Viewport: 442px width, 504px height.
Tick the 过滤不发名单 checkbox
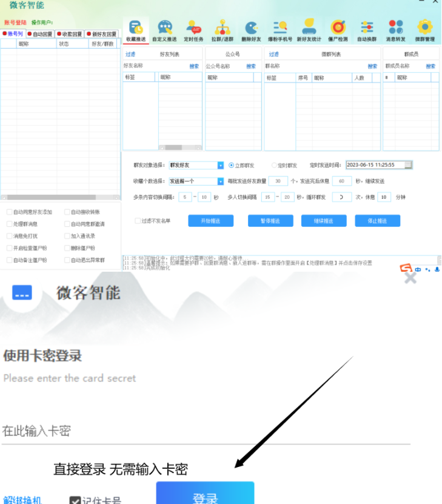click(x=138, y=221)
